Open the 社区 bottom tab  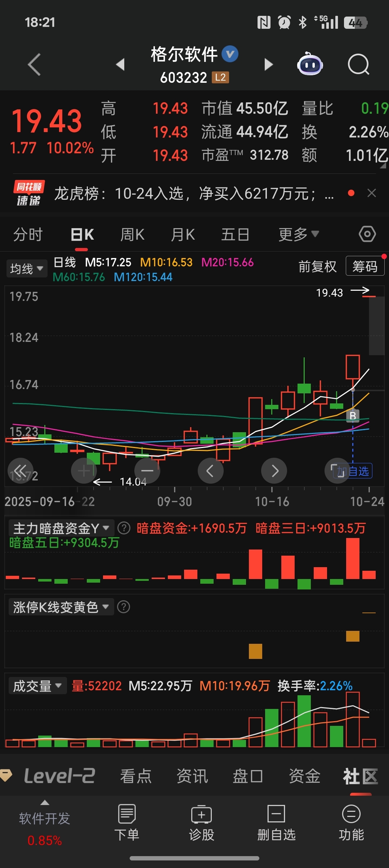(x=361, y=776)
